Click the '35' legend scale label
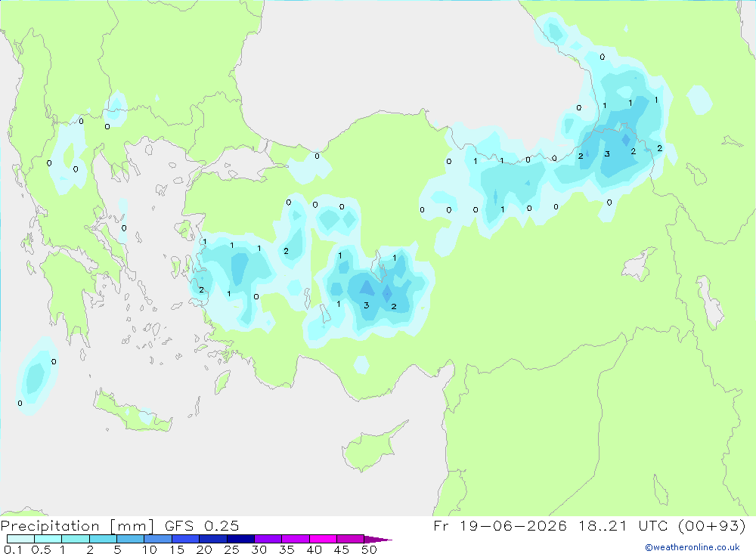 pyautogui.click(x=287, y=549)
